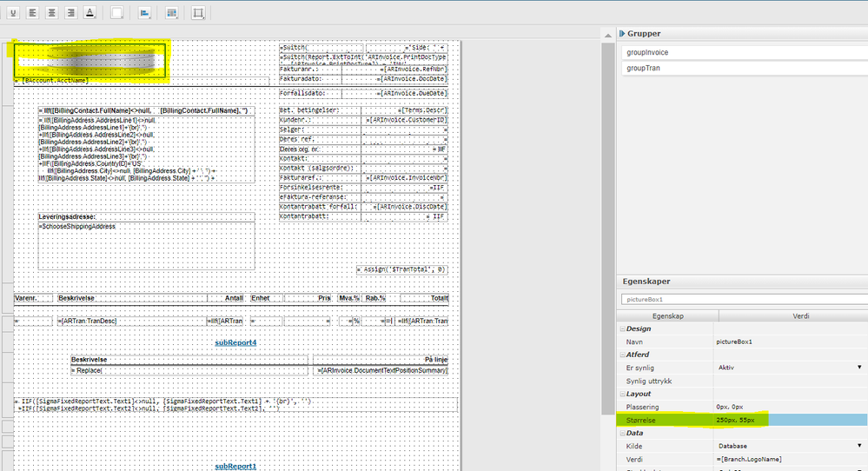The width and height of the screenshot is (868, 471).
Task: Select groupInvoice in Grupper list
Action: click(744, 53)
